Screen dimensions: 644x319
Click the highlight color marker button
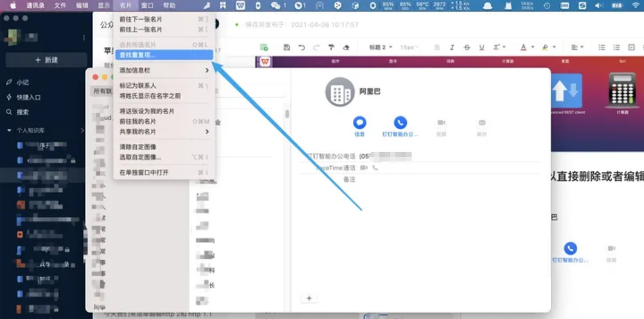(545, 47)
